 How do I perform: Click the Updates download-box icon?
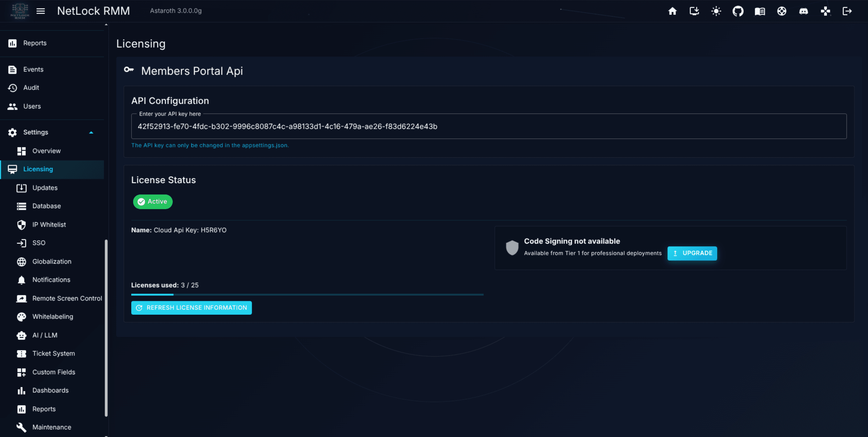click(x=22, y=188)
